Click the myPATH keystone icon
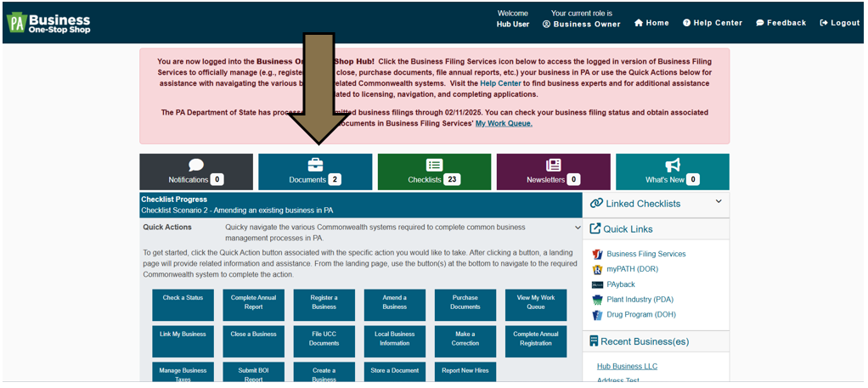The image size is (868, 388). [x=597, y=269]
